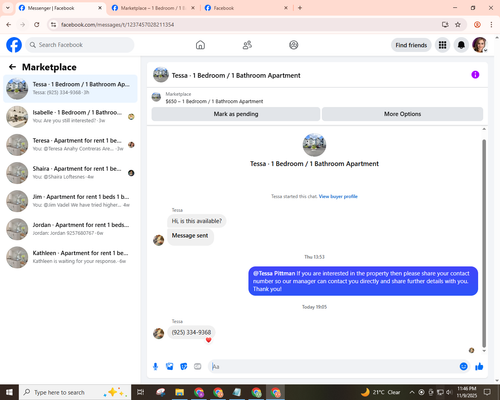Go back using browser back arrow

[x=9, y=25]
